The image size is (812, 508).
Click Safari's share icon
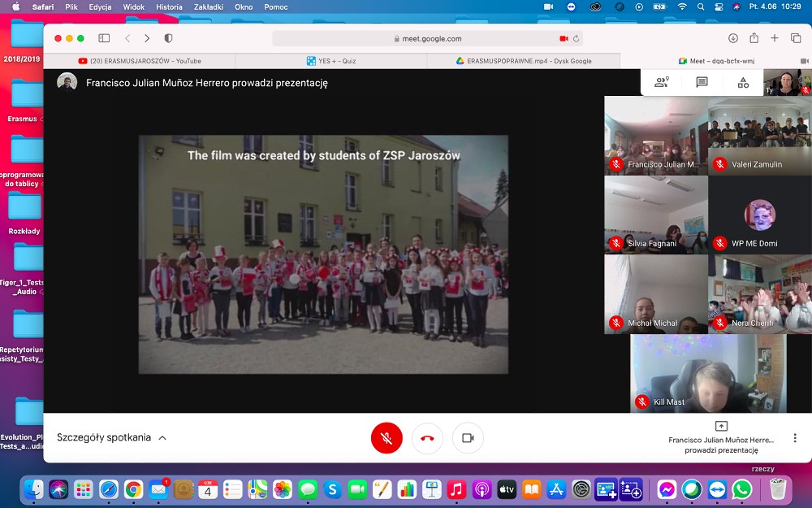tap(754, 38)
